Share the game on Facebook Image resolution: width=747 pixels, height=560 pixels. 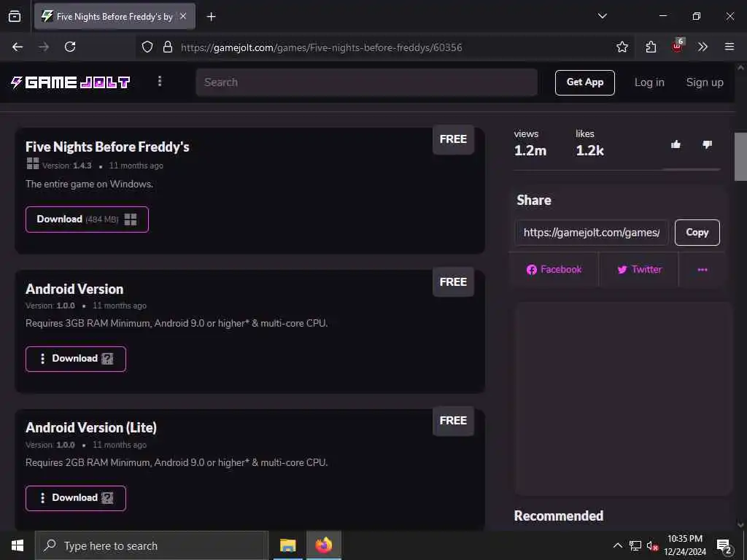[554, 270]
